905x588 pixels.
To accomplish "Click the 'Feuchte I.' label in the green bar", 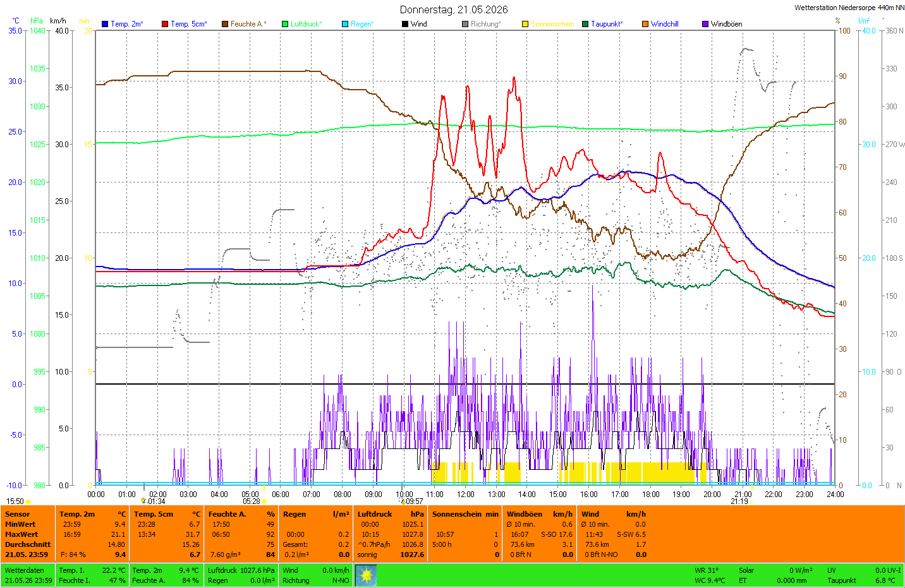I will click(74, 580).
